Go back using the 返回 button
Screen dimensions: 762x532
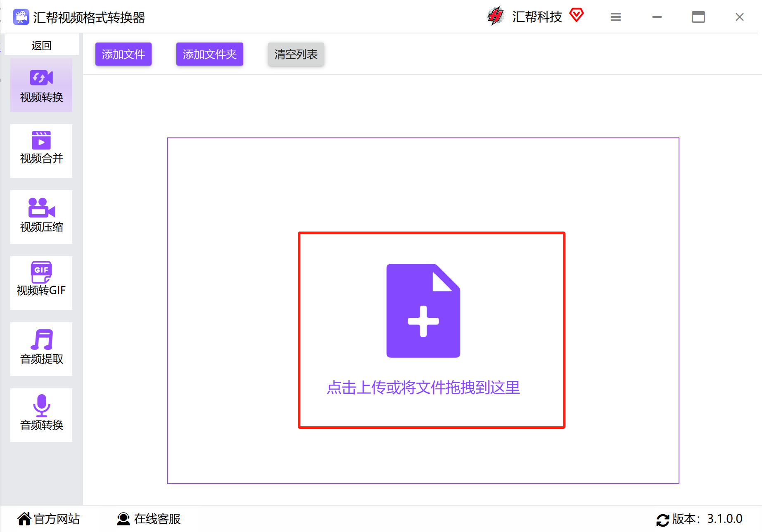tap(41, 45)
